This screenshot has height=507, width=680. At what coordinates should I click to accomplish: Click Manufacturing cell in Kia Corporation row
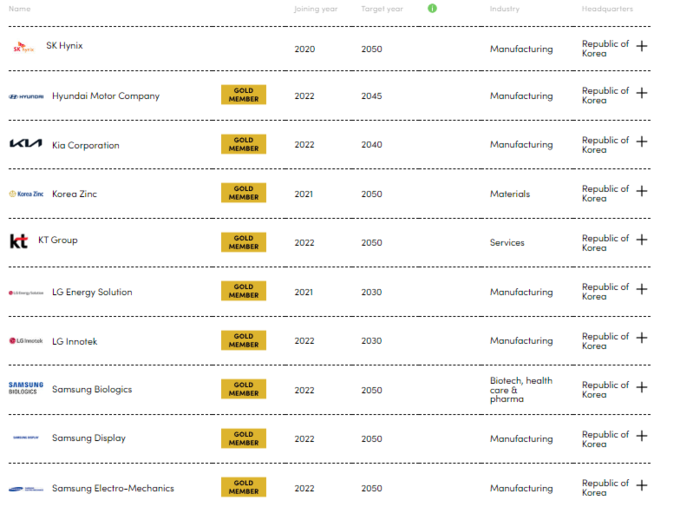[521, 144]
